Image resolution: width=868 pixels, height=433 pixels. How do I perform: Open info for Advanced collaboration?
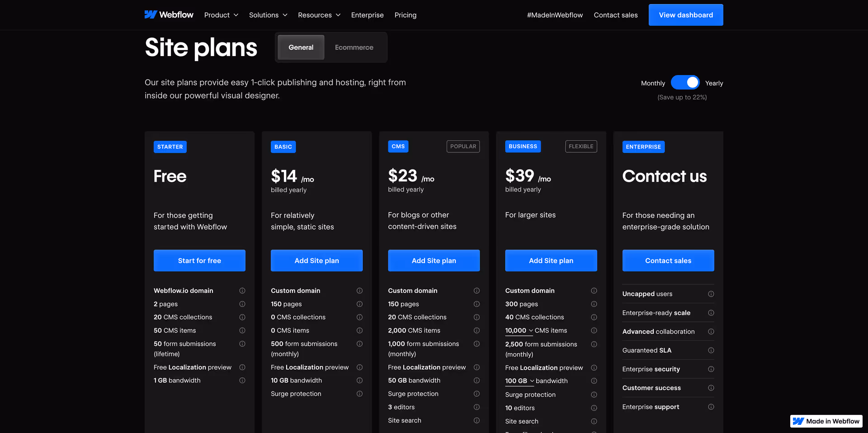711,332
